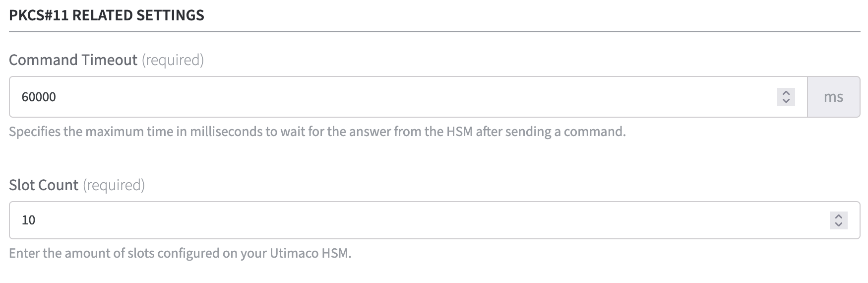Click the Slot Count label
Viewport: 868px width, 283px height.
(x=44, y=185)
